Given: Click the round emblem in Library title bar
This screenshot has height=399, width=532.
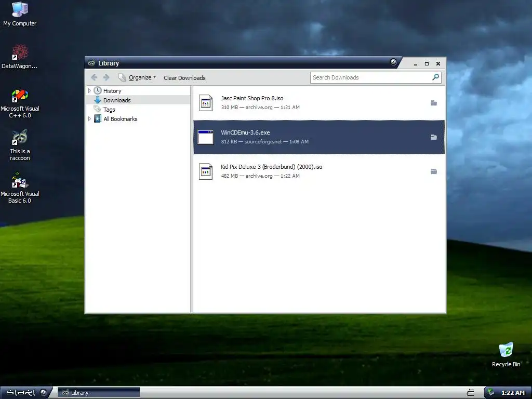Looking at the screenshot, I should [x=394, y=62].
